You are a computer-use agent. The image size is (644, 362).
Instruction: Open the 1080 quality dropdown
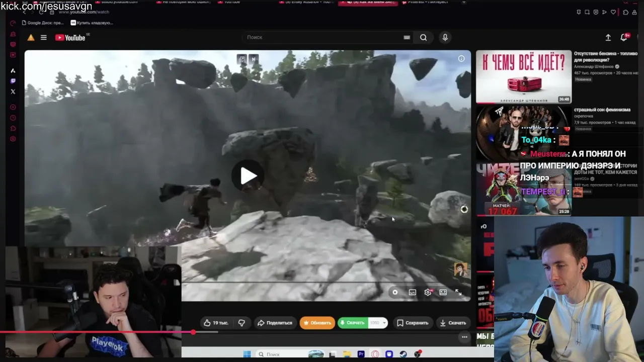coord(377,323)
